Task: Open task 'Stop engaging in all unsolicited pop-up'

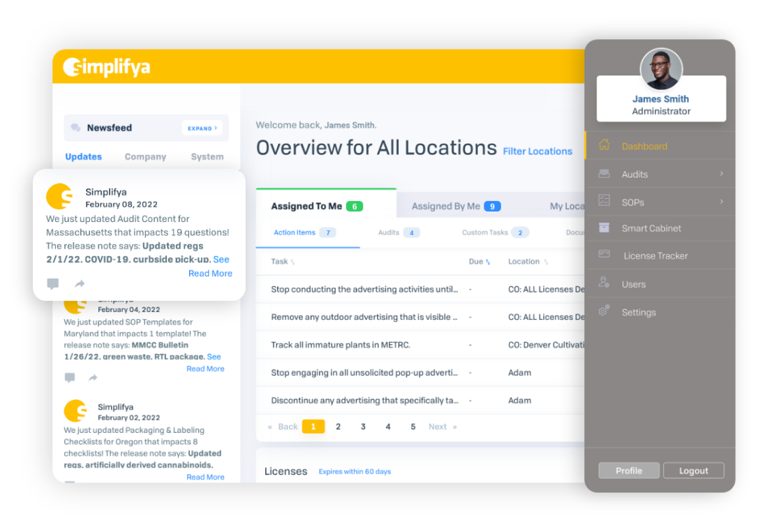Action: 364,373
